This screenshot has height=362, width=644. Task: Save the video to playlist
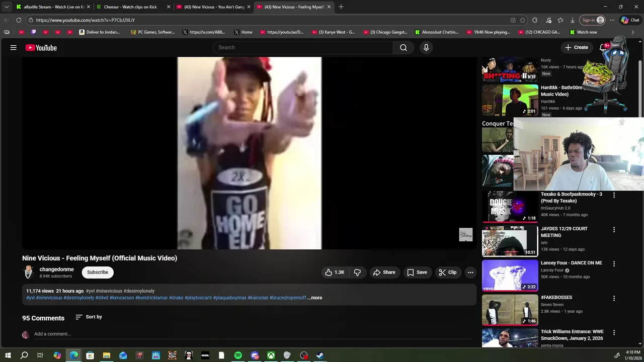pyautogui.click(x=417, y=272)
